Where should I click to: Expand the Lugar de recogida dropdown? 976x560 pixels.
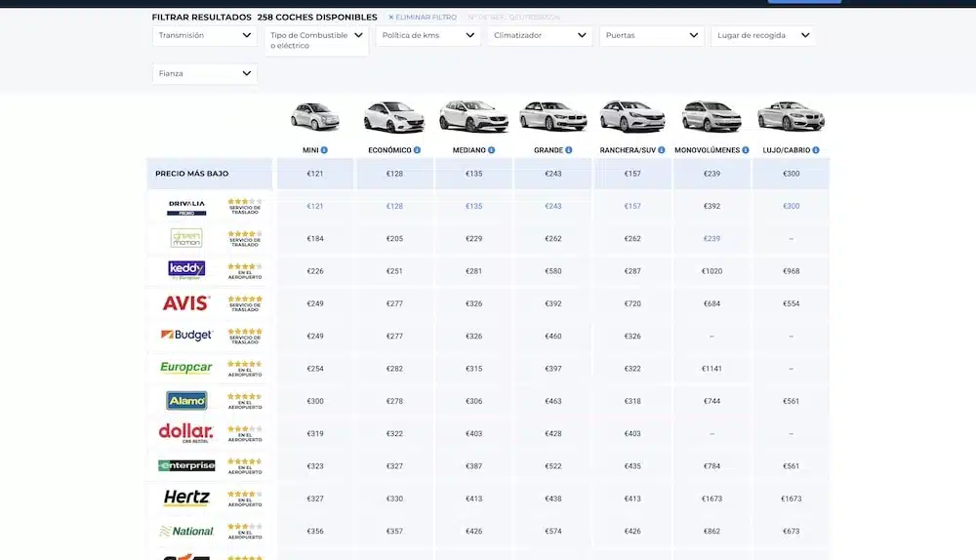tap(763, 35)
